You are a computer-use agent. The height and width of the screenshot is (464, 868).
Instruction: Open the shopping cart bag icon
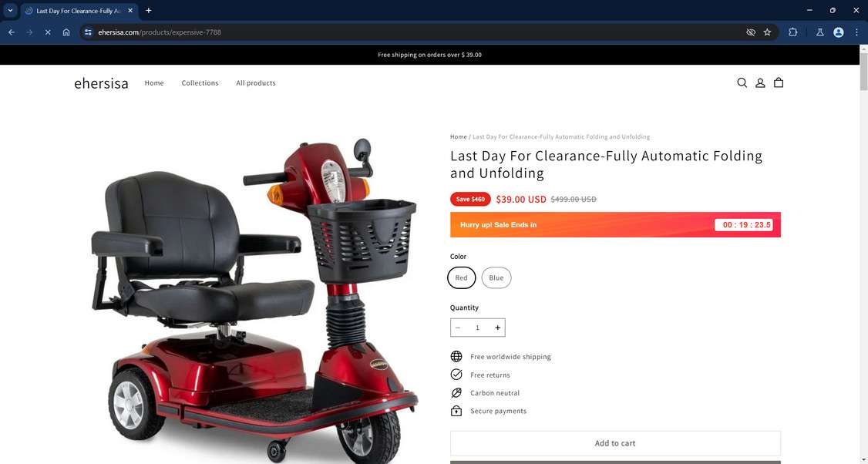coord(779,82)
